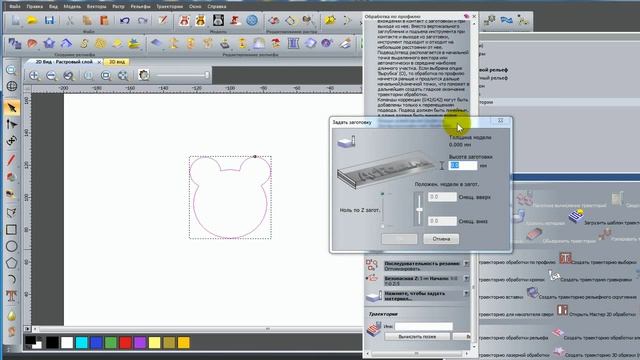Click the Загрузить шаблон траекторий icon

pyautogui.click(x=576, y=216)
